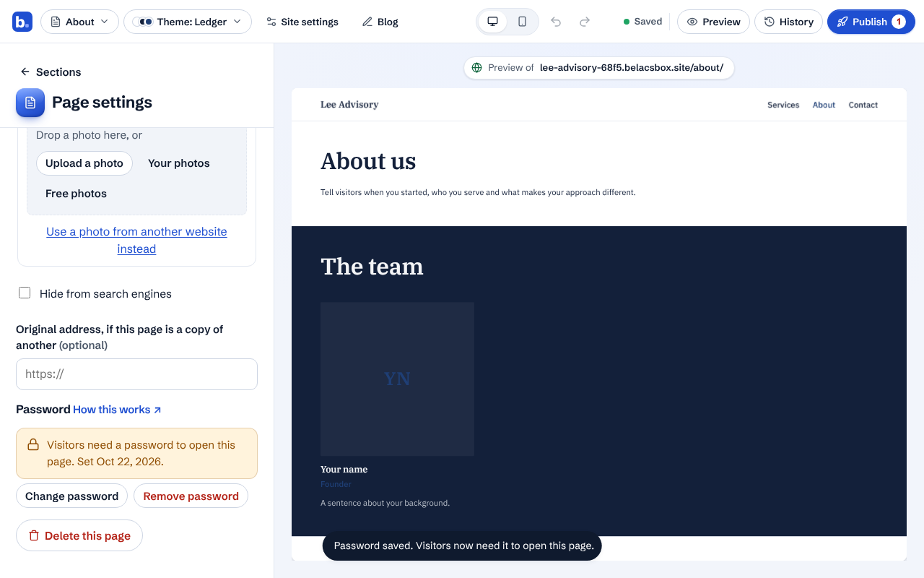Open the Theme: Ledger dropdown
This screenshot has height=578, width=924.
[x=188, y=22]
